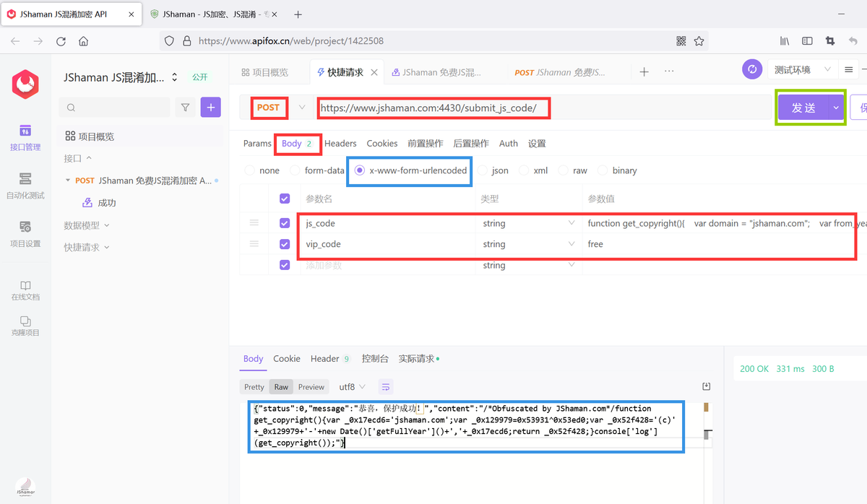Click the download response icon
Viewport: 867px width, 504px height.
point(706,386)
